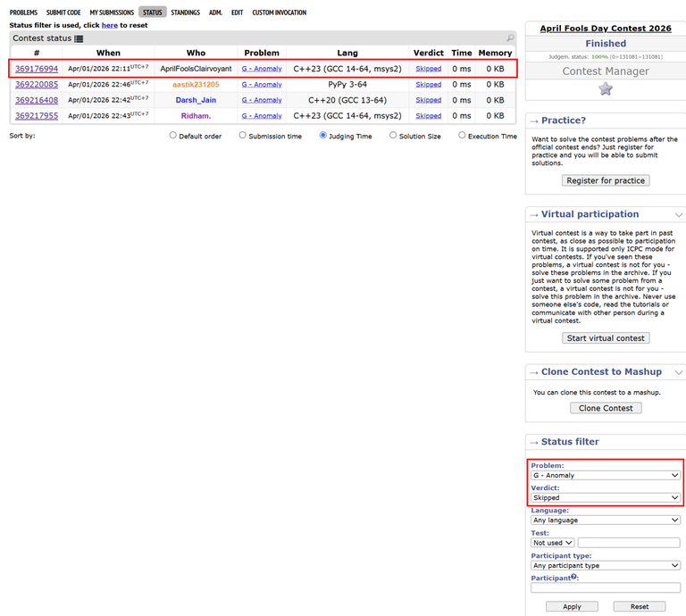Viewport: 686px width, 616px height.
Task: Open the Participant type dropdown
Action: point(606,565)
